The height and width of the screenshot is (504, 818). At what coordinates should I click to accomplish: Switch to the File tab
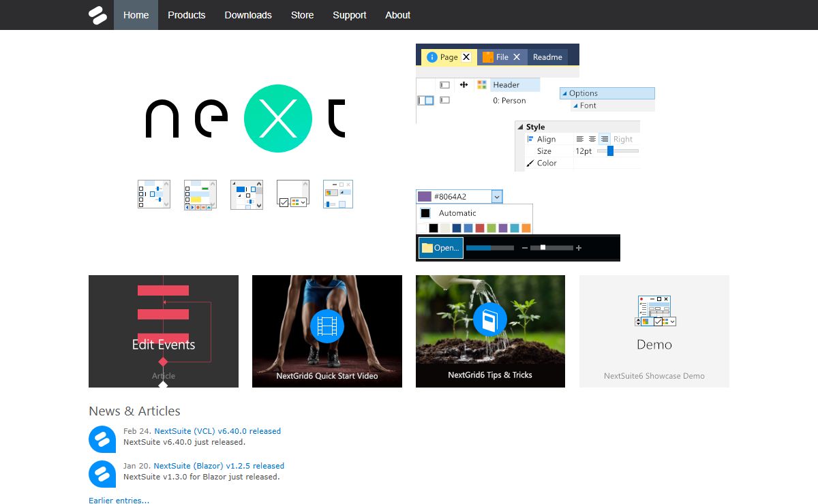[501, 57]
